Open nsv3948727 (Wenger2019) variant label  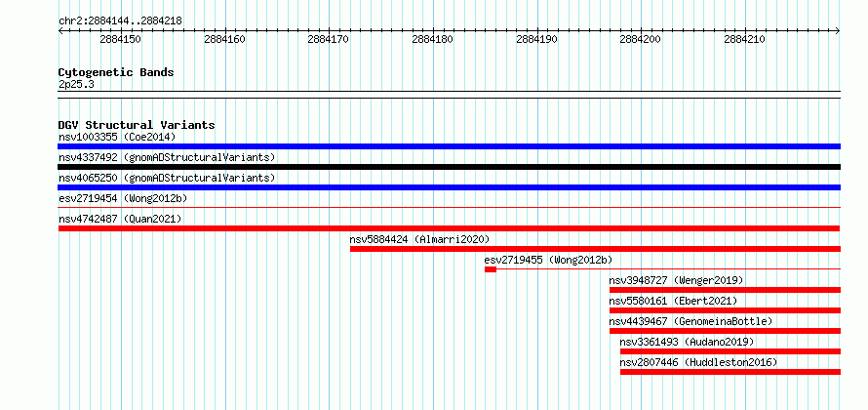(676, 280)
